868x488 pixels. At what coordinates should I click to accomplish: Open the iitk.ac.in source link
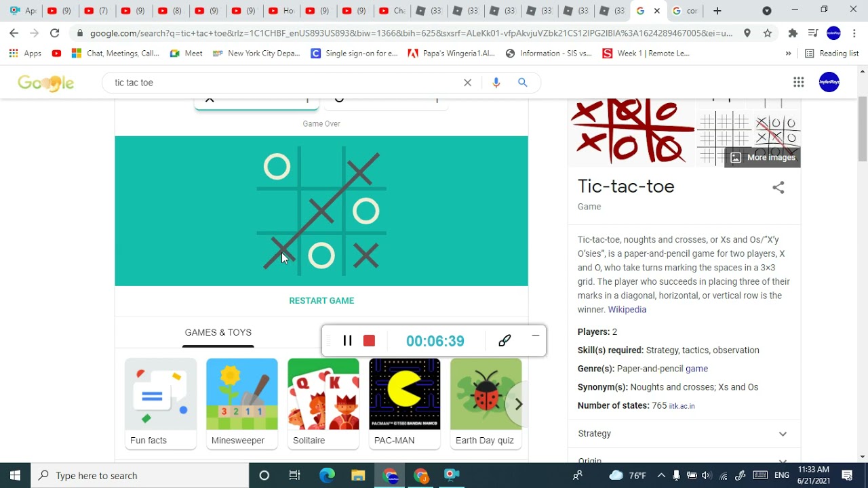click(682, 406)
